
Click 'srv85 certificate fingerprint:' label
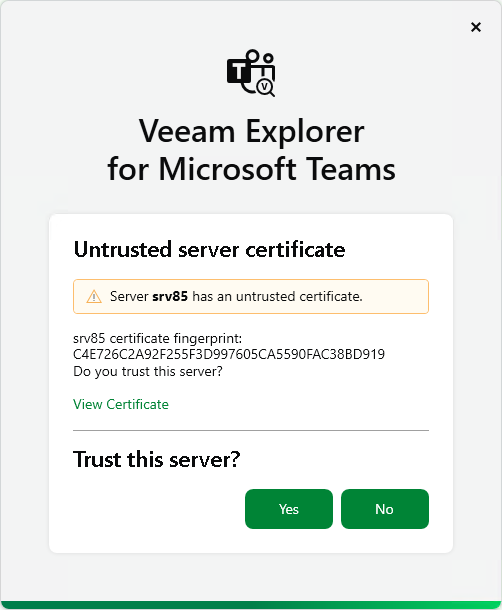point(158,338)
